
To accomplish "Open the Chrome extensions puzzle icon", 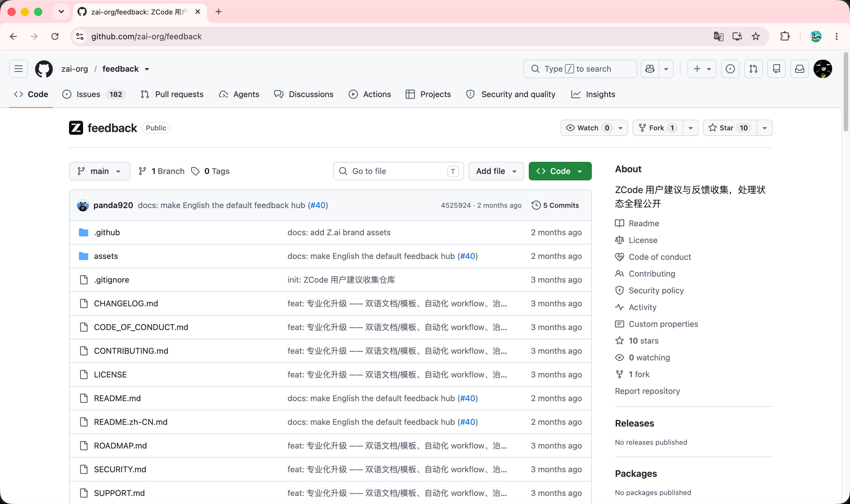I will click(785, 36).
